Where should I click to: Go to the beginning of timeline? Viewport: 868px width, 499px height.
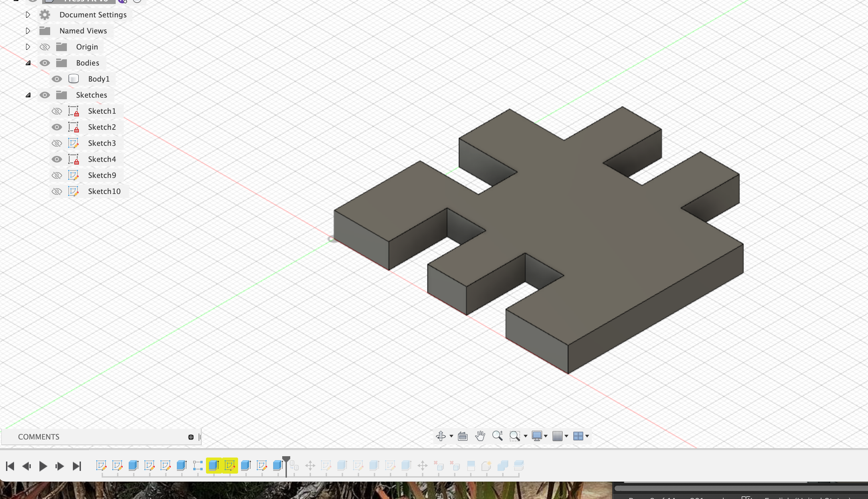pyautogui.click(x=10, y=466)
